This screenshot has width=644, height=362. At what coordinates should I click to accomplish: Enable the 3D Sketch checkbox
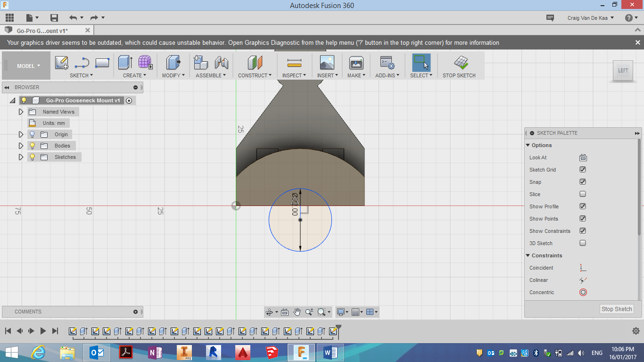[583, 243]
